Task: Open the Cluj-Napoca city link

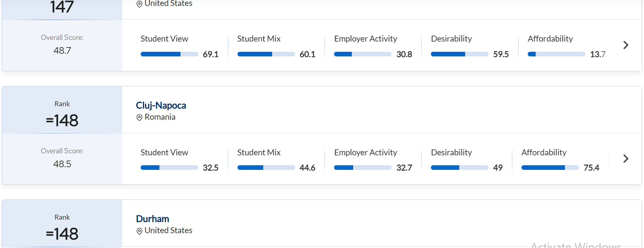Action: [x=161, y=105]
